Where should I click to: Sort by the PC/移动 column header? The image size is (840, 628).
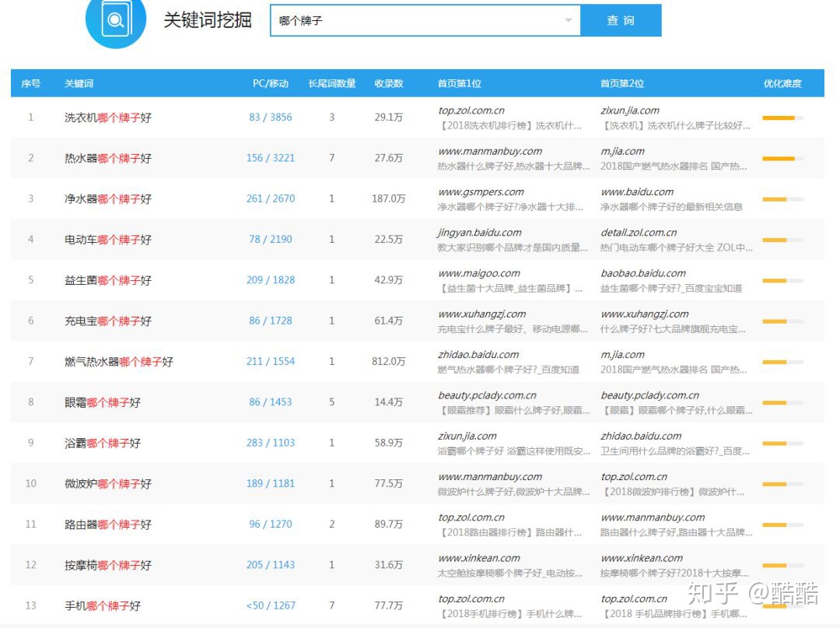point(271,83)
